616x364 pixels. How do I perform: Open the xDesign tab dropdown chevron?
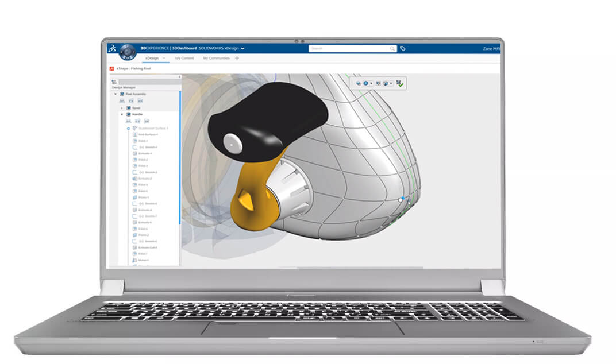click(164, 58)
